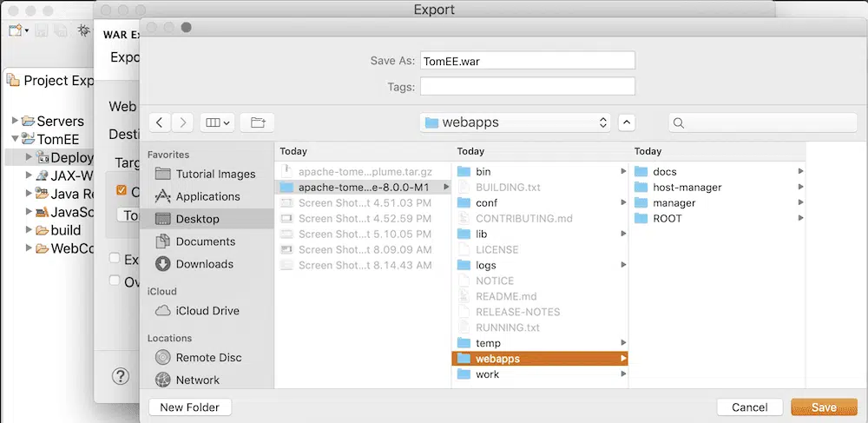Open Applications in Favorites sidebar
This screenshot has height=423, width=868.
[x=207, y=196]
